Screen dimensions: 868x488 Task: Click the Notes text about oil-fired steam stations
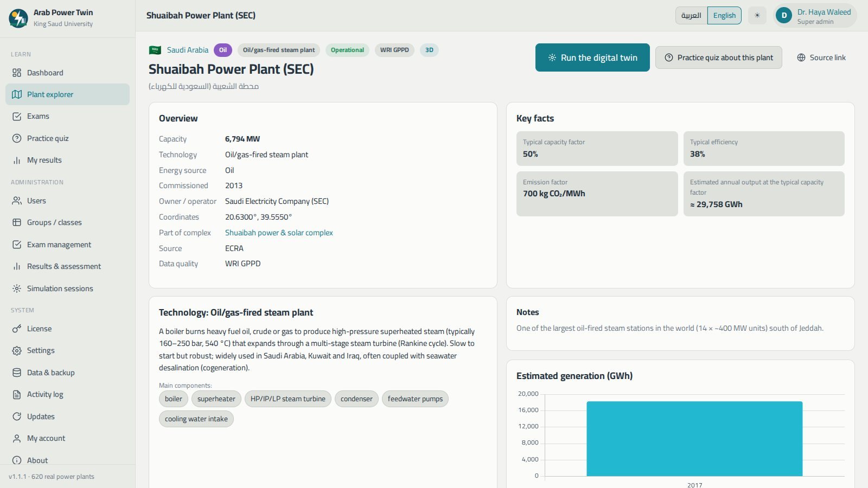point(670,328)
